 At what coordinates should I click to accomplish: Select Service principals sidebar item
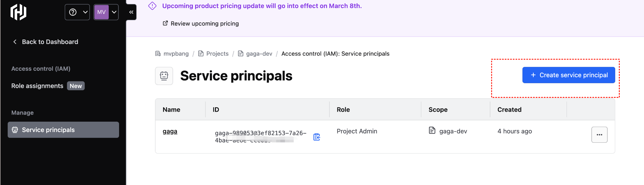63,130
